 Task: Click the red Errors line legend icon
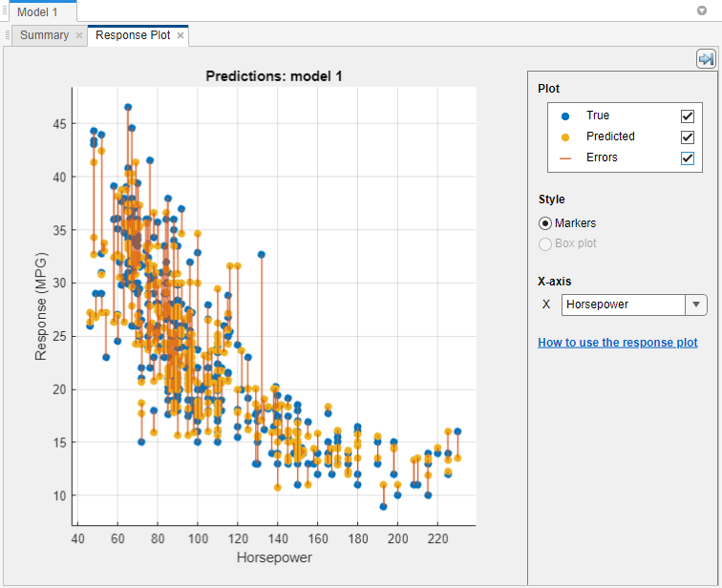564,157
